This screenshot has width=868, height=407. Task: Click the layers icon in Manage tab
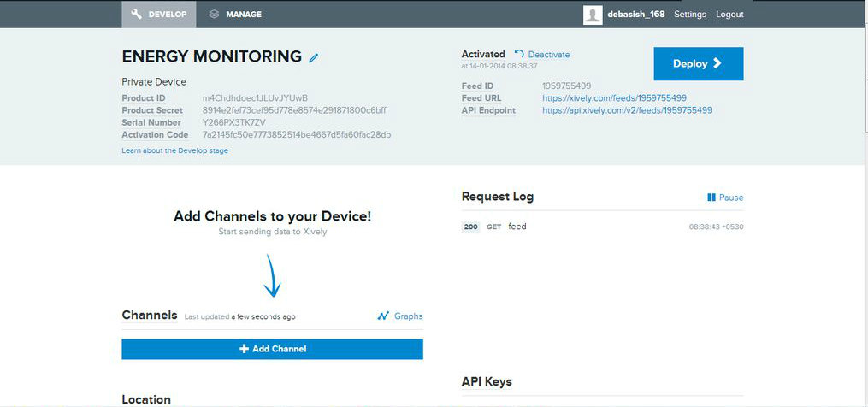click(x=214, y=15)
